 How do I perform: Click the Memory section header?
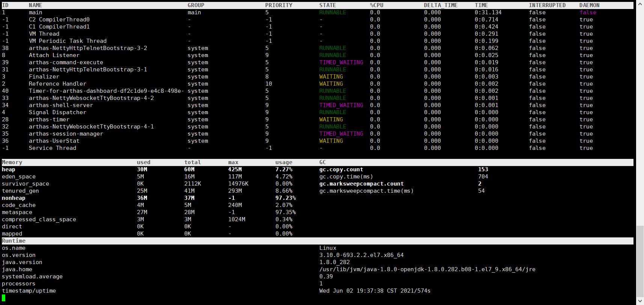click(12, 162)
